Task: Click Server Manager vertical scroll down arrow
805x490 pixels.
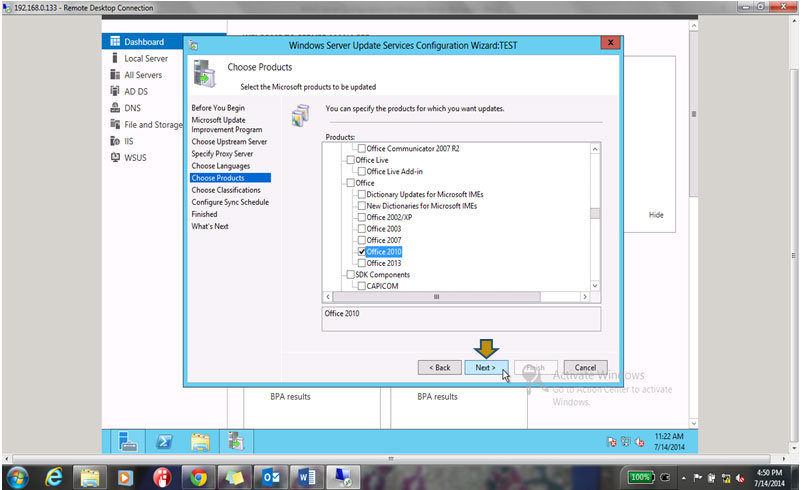Action: (694, 424)
